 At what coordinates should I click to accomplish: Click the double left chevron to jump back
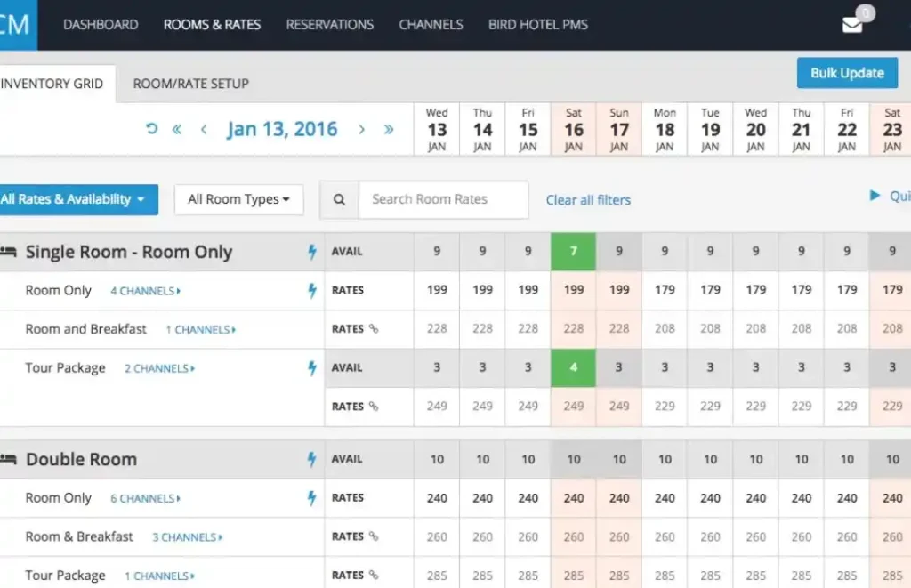pyautogui.click(x=176, y=128)
